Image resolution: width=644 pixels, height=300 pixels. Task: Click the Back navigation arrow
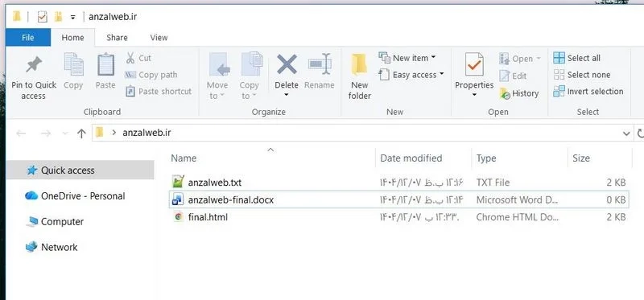[x=21, y=134]
